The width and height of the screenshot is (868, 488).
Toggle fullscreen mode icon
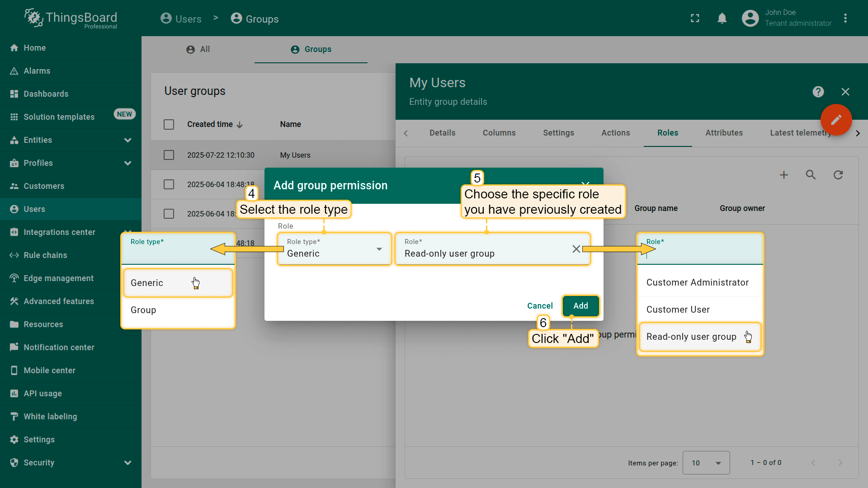point(695,18)
